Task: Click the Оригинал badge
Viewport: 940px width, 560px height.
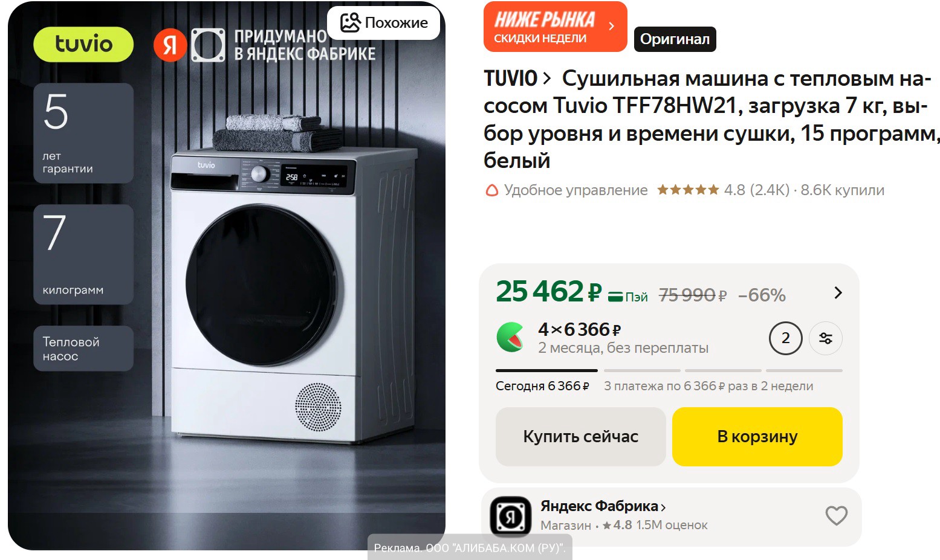Action: point(675,39)
